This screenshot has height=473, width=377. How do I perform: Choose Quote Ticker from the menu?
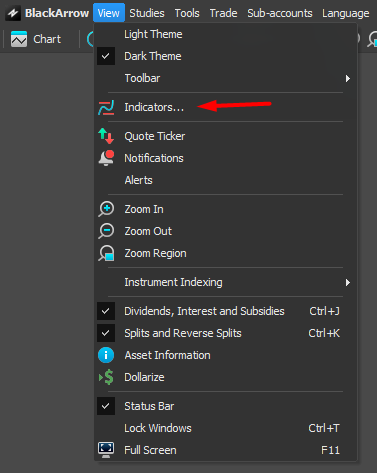pos(225,136)
